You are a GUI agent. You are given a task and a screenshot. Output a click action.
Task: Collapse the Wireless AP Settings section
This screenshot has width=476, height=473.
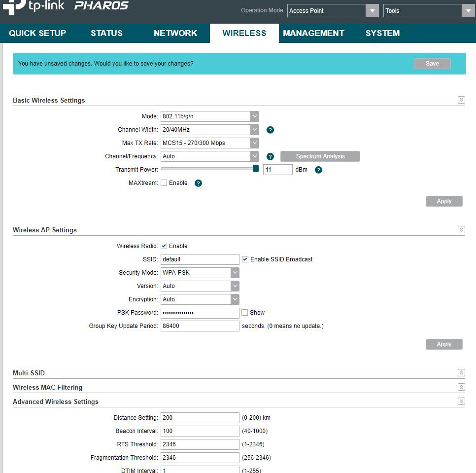[461, 230]
